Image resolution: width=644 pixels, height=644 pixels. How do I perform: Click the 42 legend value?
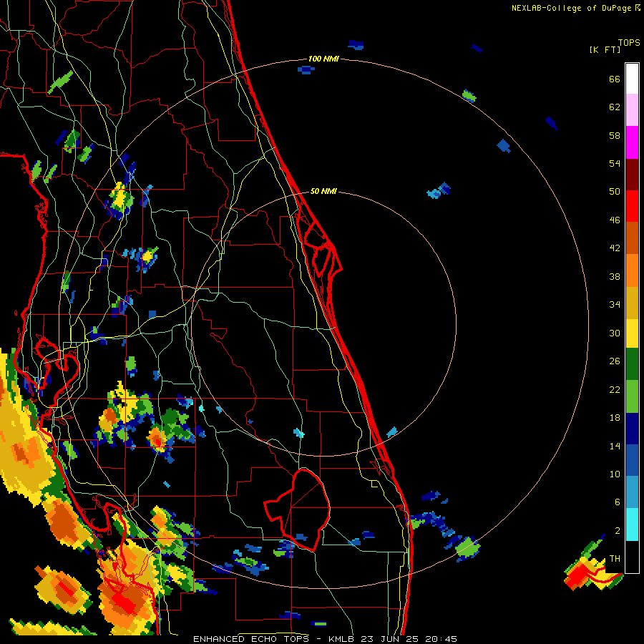pyautogui.click(x=615, y=248)
